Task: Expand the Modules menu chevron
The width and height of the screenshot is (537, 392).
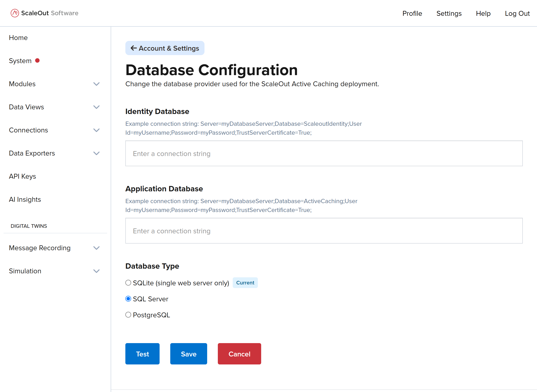Action: (x=96, y=84)
